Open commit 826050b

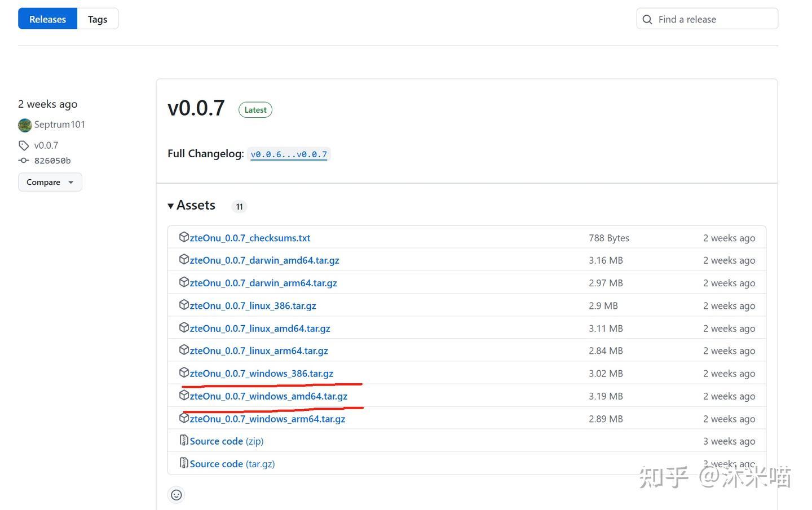52,161
